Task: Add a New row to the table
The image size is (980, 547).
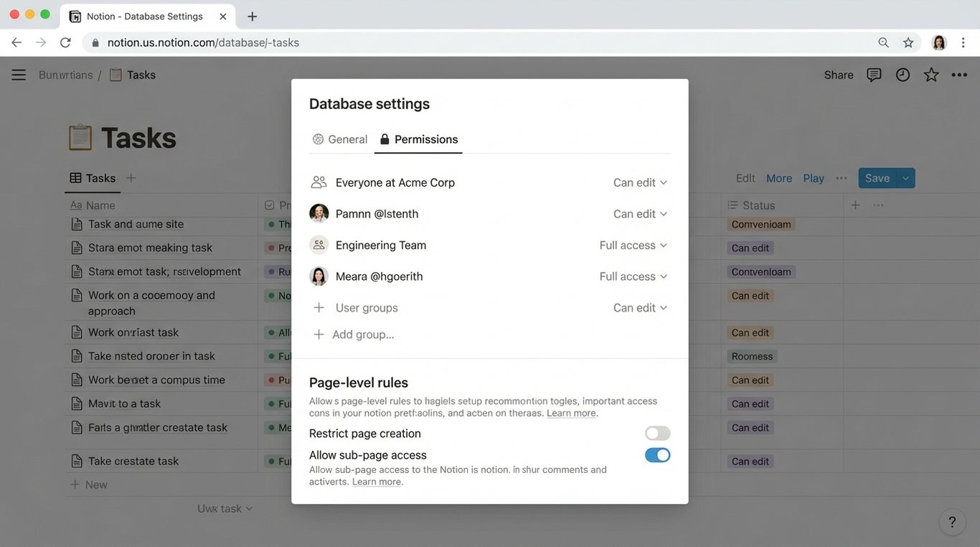Action: [88, 485]
